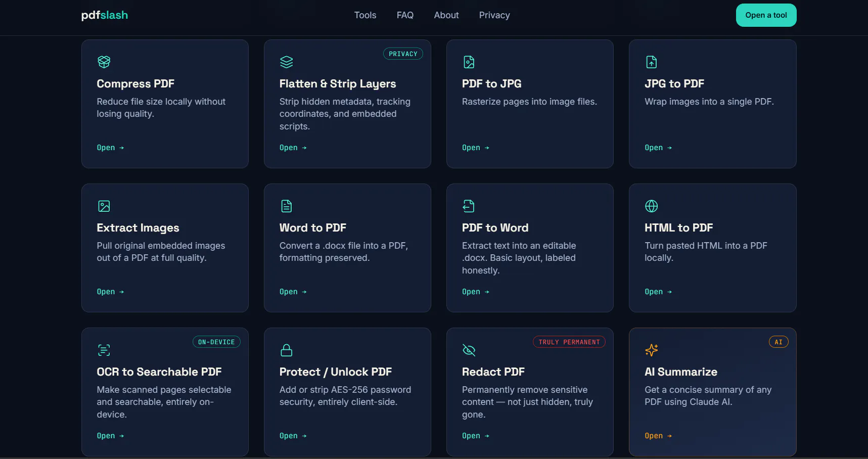
Task: Click the HTML to PDF heading
Action: point(678,228)
